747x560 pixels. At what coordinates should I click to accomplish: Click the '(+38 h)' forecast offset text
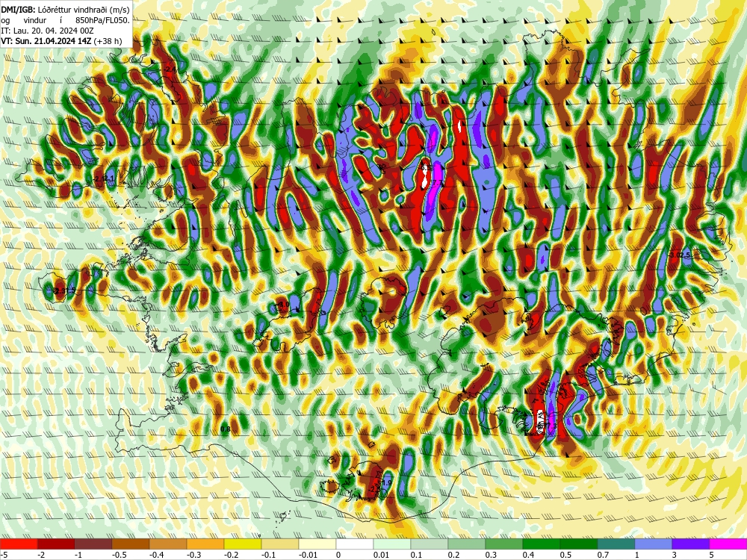tap(108, 41)
